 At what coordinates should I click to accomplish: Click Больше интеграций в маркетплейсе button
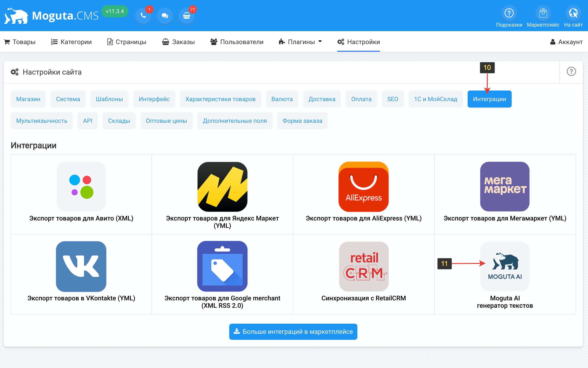click(x=293, y=332)
